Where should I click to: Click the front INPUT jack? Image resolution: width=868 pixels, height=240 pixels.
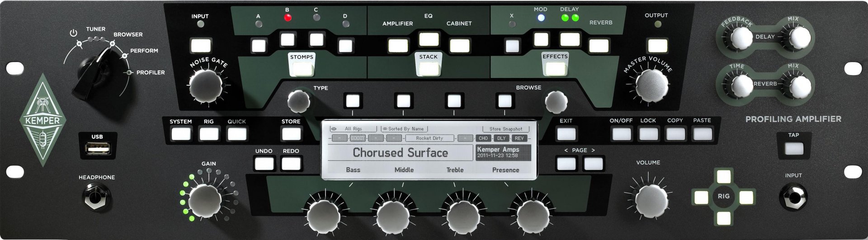coord(794,197)
